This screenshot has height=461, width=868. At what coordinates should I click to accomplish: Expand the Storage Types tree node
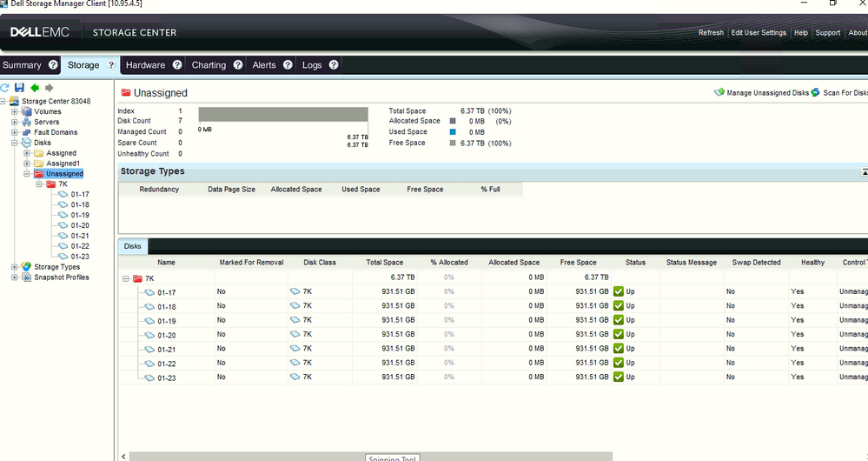[x=15, y=266]
